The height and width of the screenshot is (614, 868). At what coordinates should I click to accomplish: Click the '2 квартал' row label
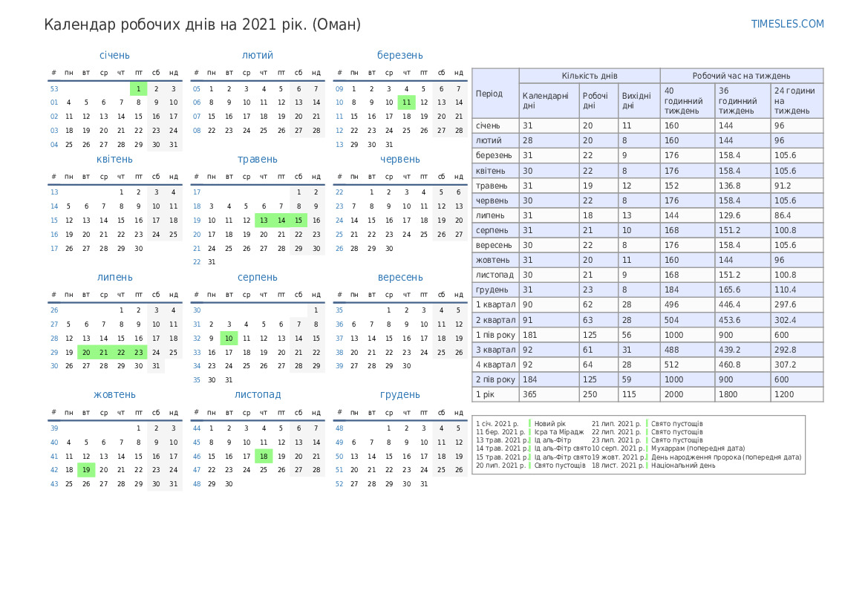tap(495, 320)
